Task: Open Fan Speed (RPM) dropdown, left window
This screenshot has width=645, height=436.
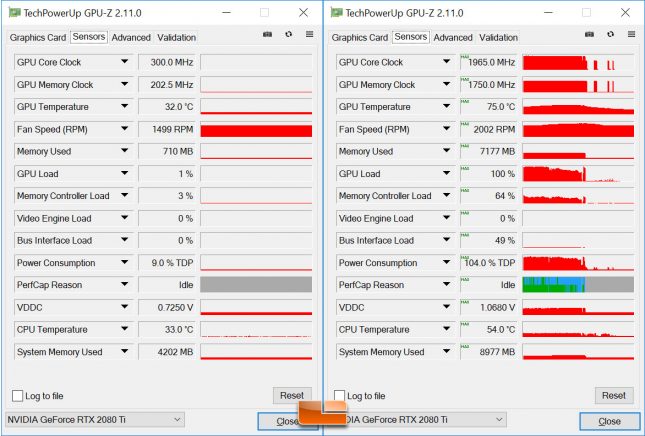Action: coord(124,129)
